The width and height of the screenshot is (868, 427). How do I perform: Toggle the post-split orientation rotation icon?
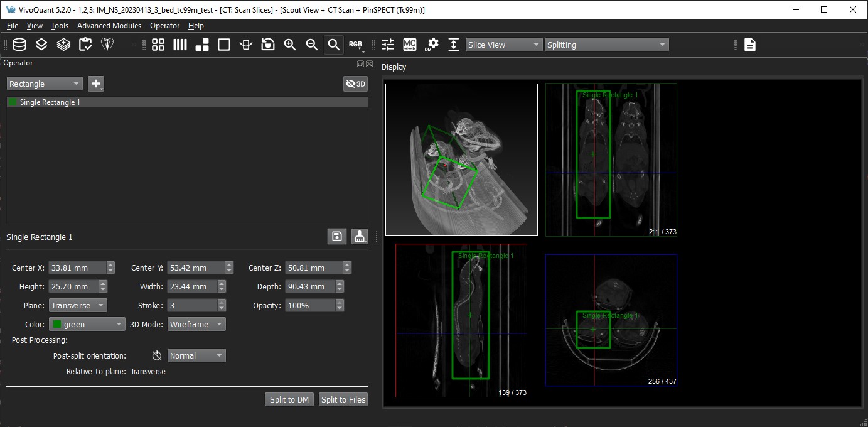point(157,355)
